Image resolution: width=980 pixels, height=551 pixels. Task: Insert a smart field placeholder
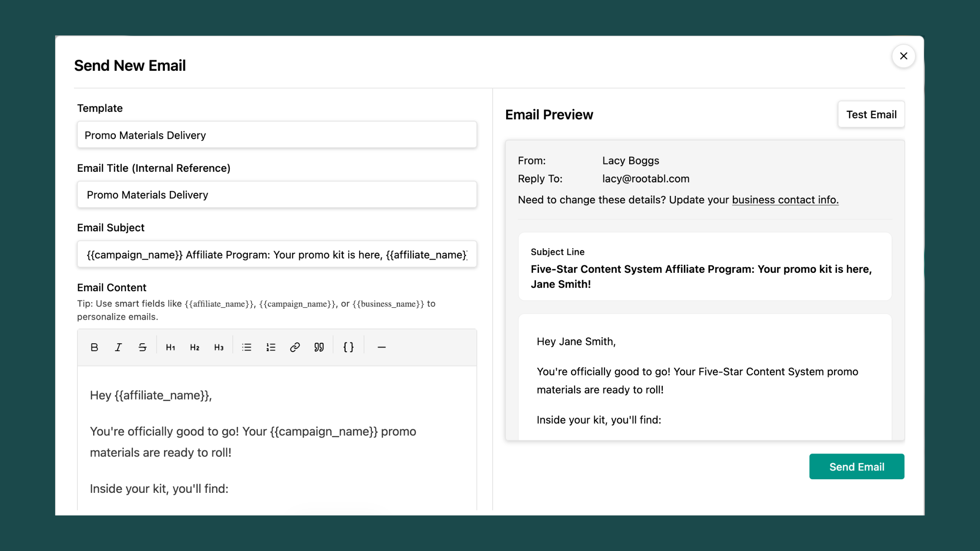(347, 347)
